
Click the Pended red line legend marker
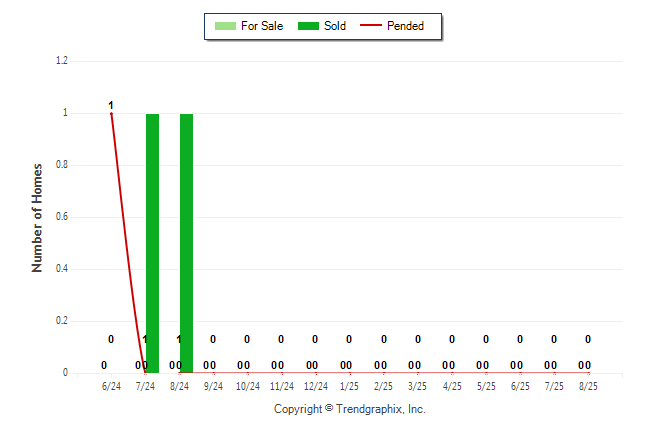pos(371,25)
